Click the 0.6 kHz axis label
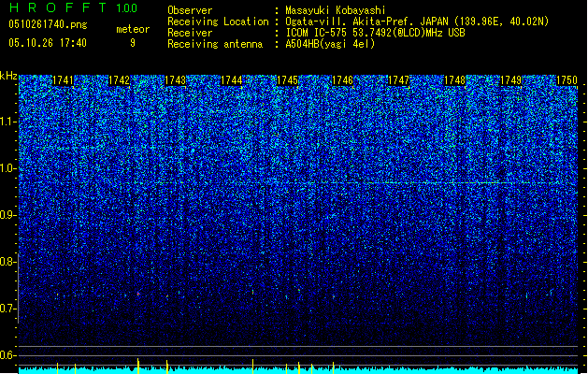The width and height of the screenshot is (588, 374). tap(8, 355)
